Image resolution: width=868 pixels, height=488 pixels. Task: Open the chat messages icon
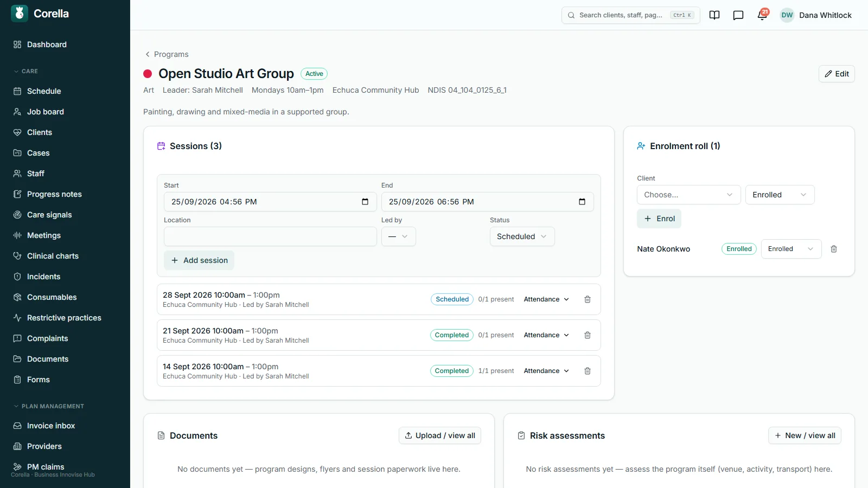click(738, 15)
